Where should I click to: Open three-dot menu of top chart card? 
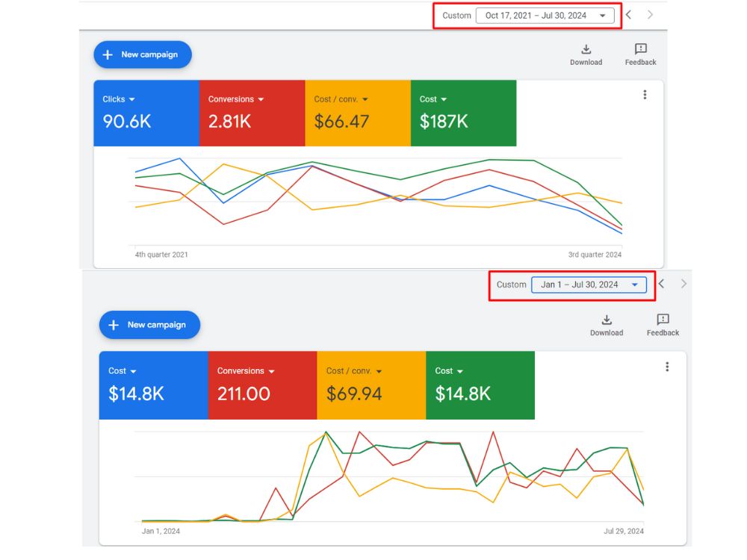645,95
